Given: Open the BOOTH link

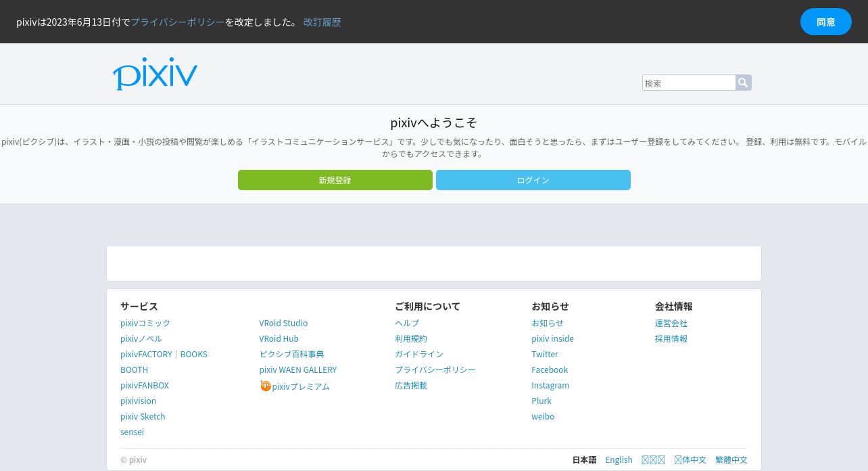Looking at the screenshot, I should (134, 369).
